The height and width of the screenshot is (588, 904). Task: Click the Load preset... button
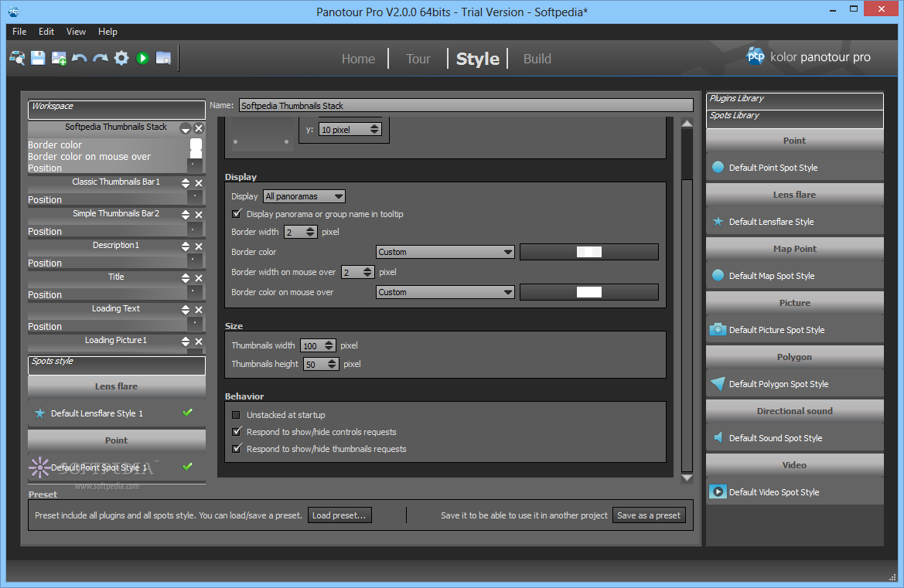point(339,515)
